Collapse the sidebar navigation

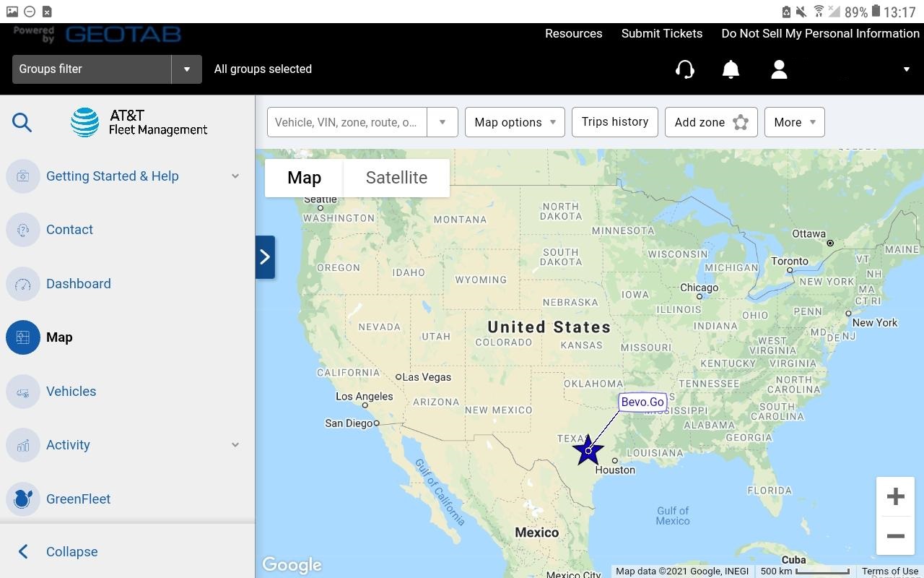(71, 552)
